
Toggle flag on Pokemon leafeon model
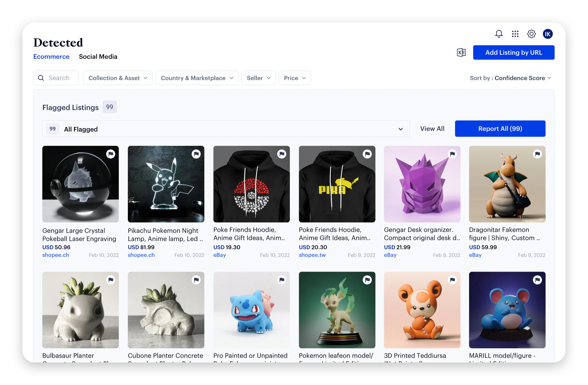pyautogui.click(x=367, y=280)
